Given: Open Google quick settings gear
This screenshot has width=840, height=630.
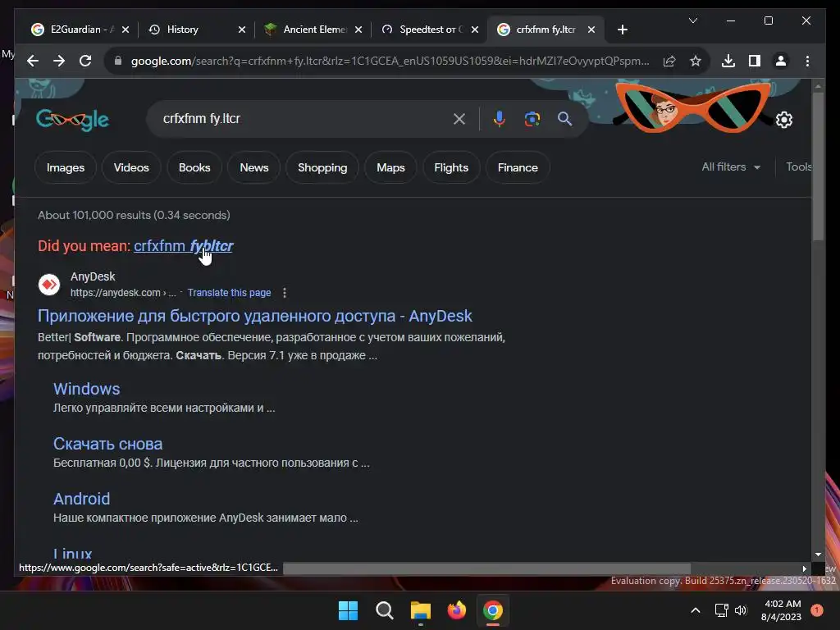Looking at the screenshot, I should (x=783, y=120).
